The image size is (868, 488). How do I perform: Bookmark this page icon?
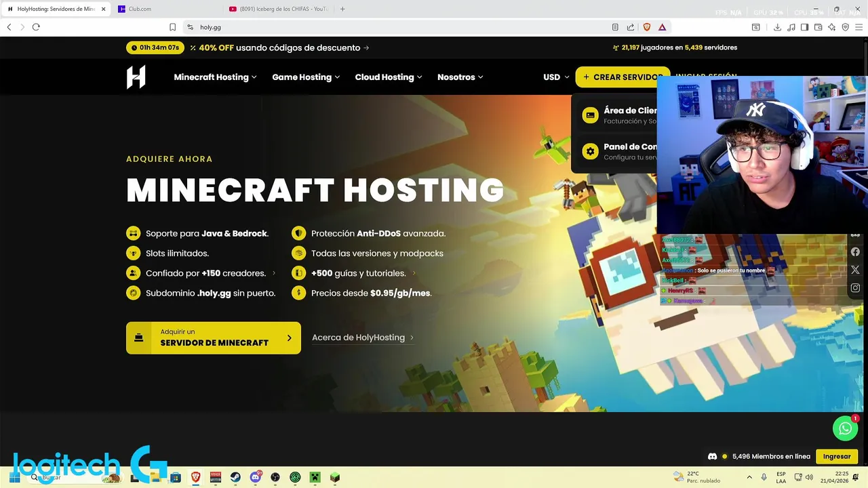pos(172,27)
